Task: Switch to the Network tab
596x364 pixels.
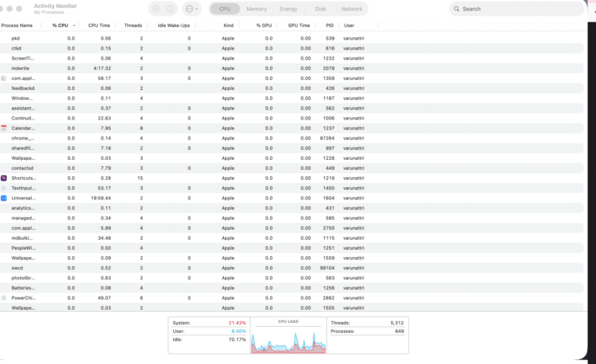Action: (352, 9)
